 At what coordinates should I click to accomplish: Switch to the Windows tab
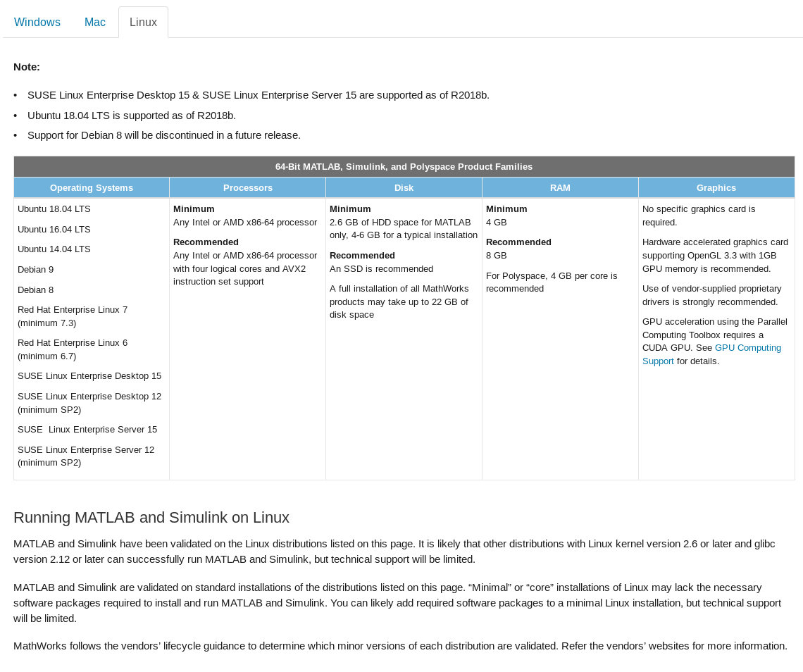(37, 22)
